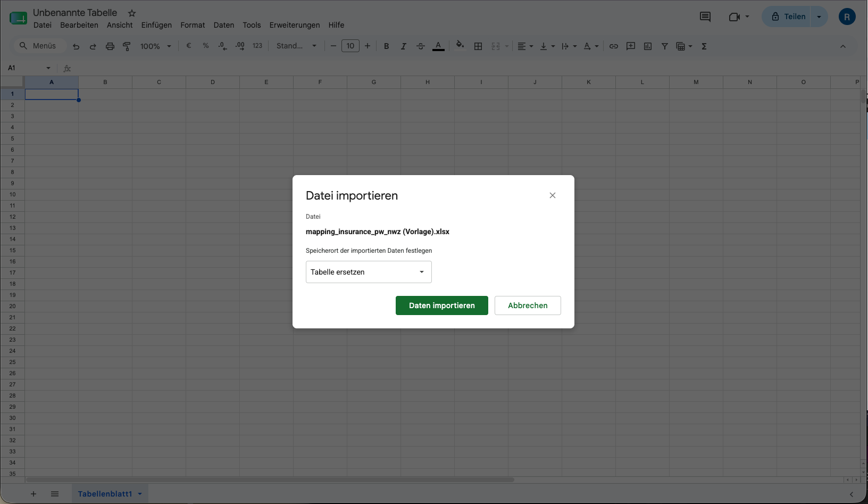Click the functions sigma icon
The image size is (868, 504).
pyautogui.click(x=704, y=46)
